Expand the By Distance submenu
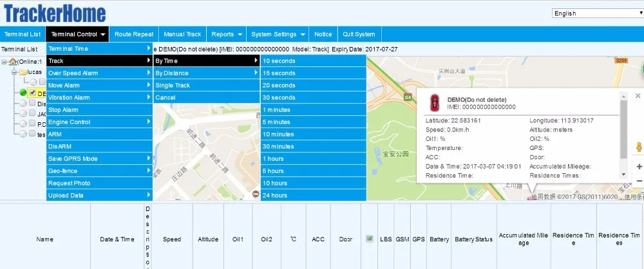The image size is (644, 269). click(207, 73)
